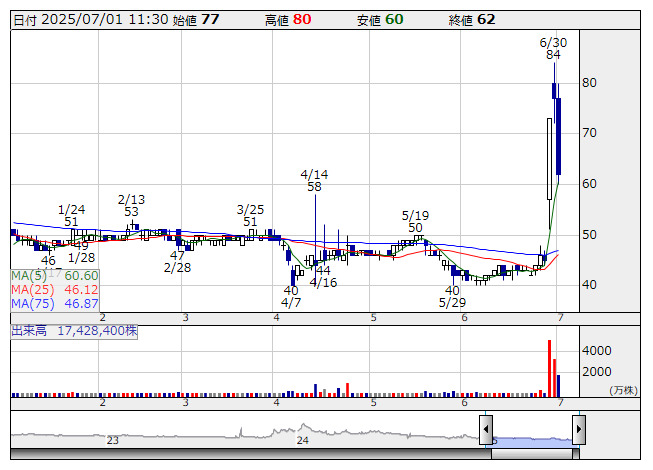Click the year 24 marker in overview chart
Viewport: 653px width, 470px height.
303,440
